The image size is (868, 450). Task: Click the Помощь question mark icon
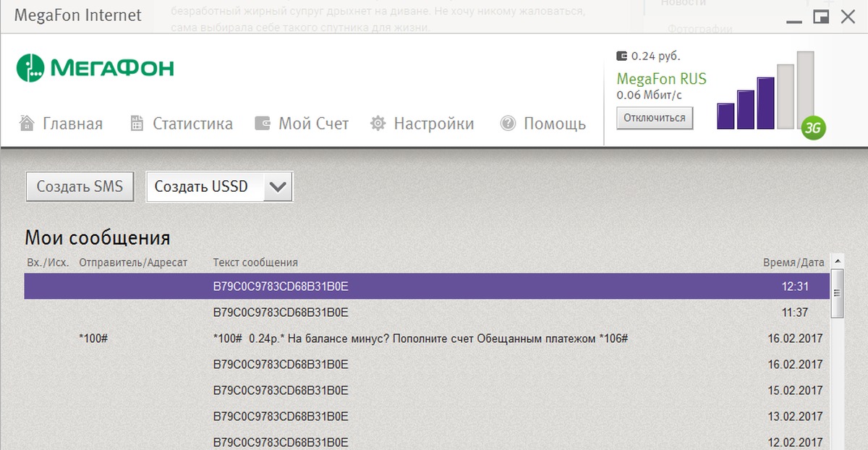tap(508, 124)
